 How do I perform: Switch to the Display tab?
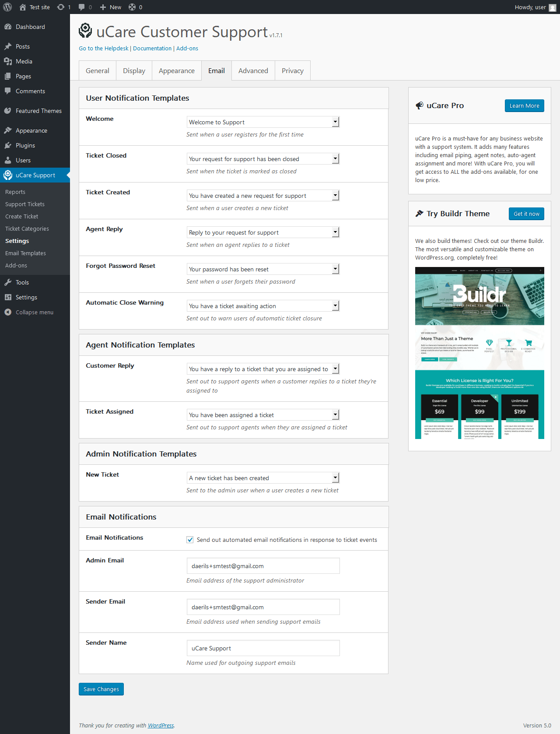(x=134, y=70)
